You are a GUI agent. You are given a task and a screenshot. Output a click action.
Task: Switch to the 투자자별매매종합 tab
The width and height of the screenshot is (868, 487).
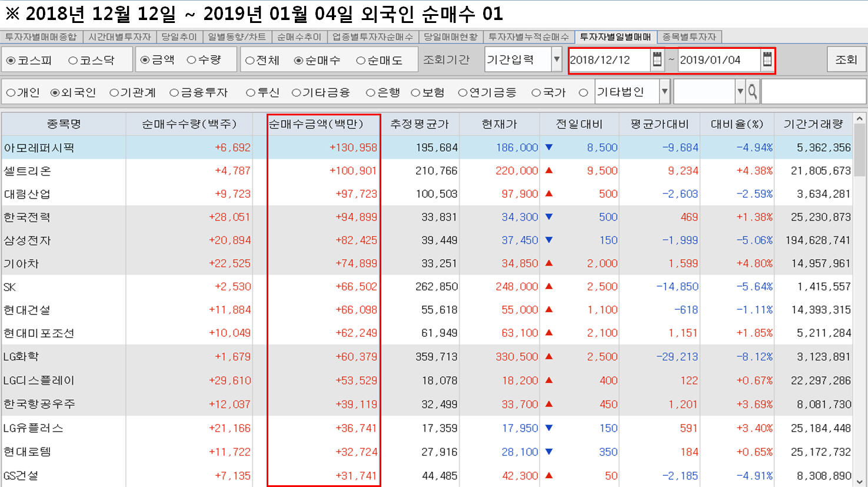coord(41,37)
